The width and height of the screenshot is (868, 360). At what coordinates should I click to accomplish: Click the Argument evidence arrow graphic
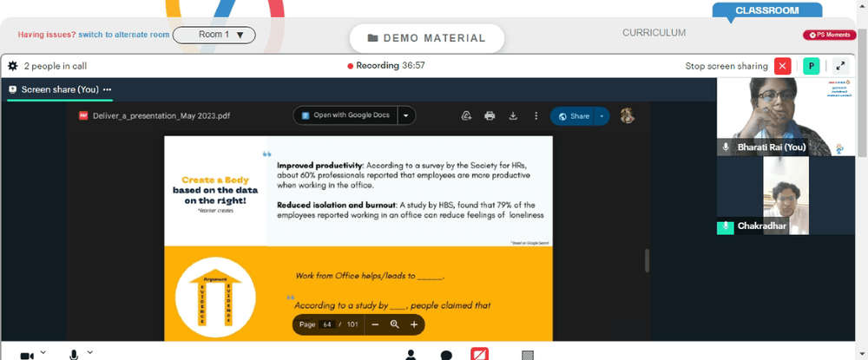pyautogui.click(x=215, y=298)
